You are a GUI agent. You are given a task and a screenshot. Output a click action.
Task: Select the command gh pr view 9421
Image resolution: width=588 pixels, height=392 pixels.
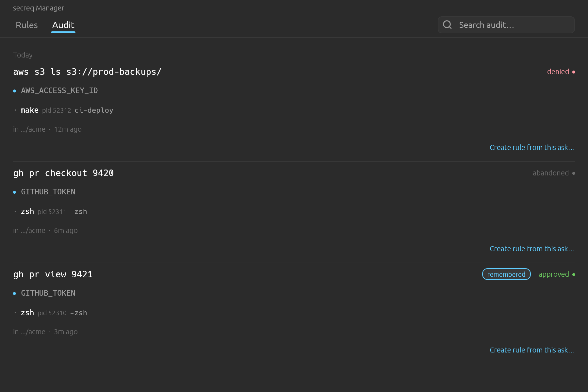pos(53,274)
